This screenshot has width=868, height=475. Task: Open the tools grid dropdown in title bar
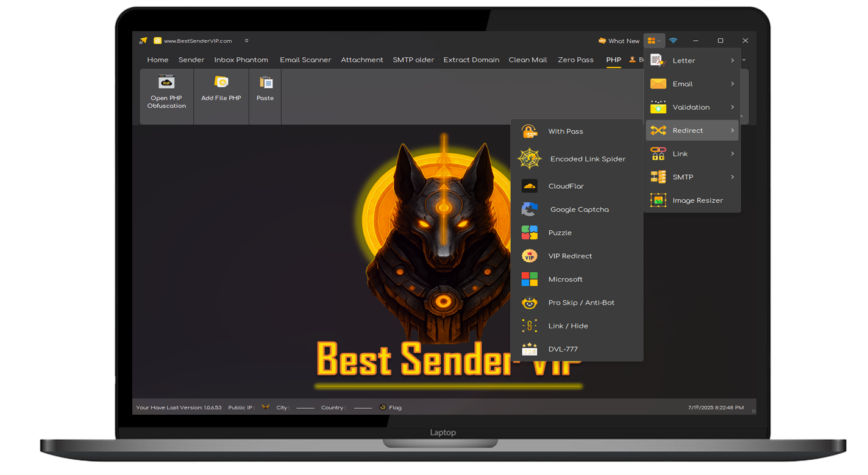click(654, 41)
